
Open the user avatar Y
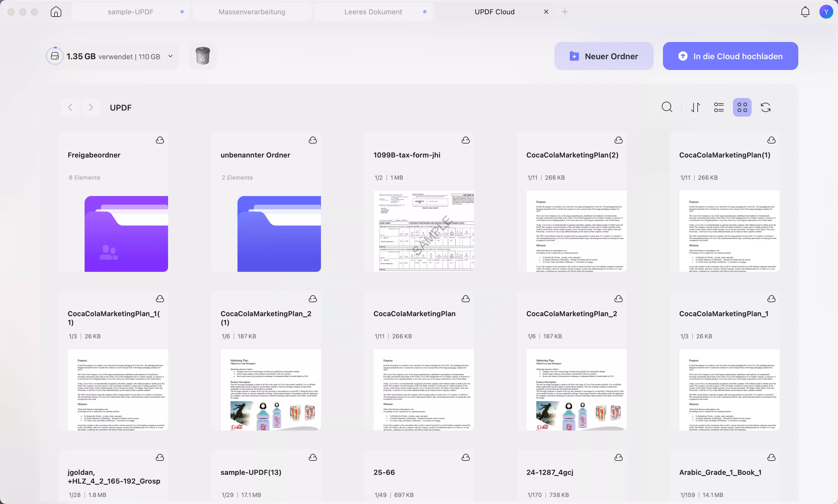[x=826, y=12]
